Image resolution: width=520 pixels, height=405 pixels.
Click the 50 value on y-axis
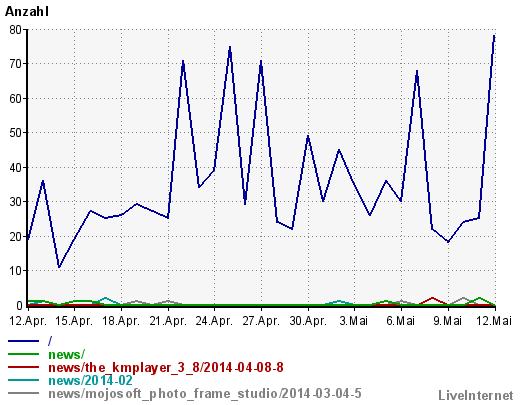(x=15, y=133)
